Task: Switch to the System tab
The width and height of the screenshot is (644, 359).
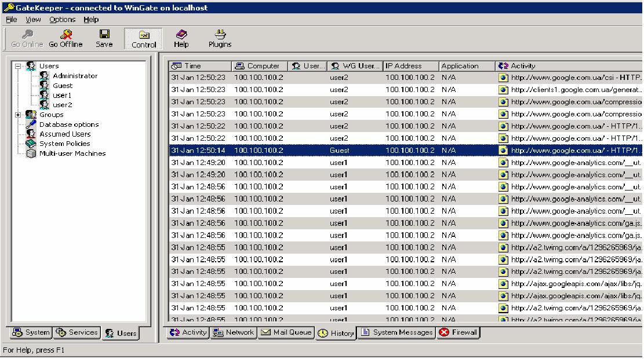Action: pos(30,332)
